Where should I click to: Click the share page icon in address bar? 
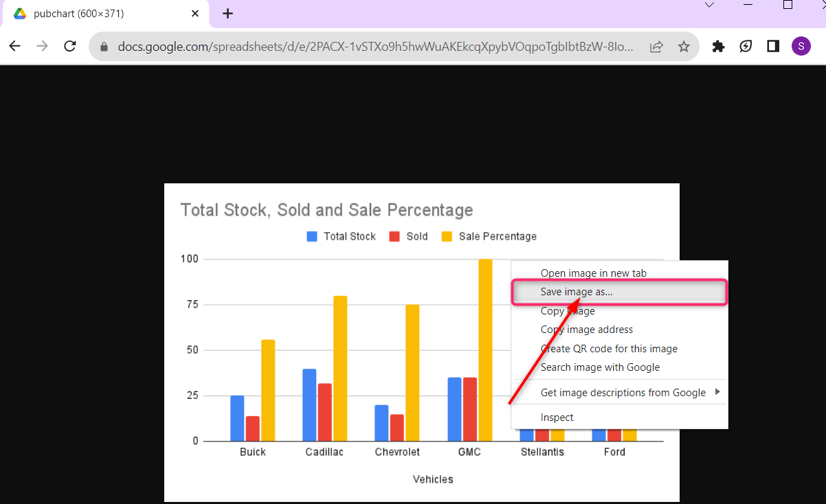click(x=656, y=47)
